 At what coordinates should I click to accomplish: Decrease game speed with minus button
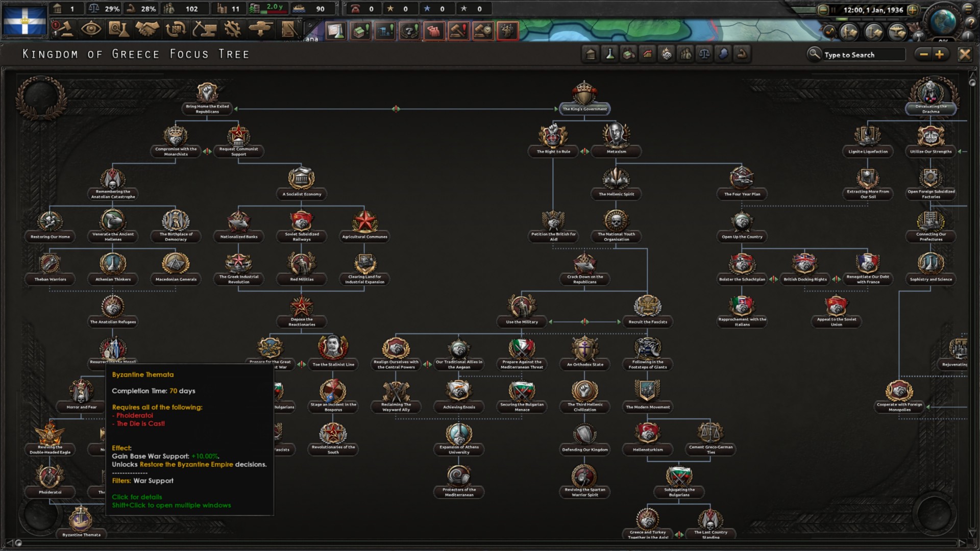[823, 10]
